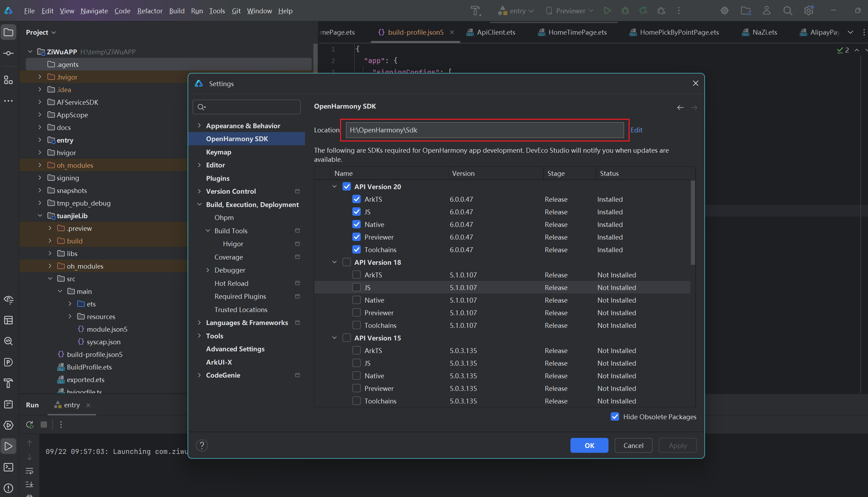Open the Problems icon in left sidebar
868x497 pixels.
pos(8,488)
